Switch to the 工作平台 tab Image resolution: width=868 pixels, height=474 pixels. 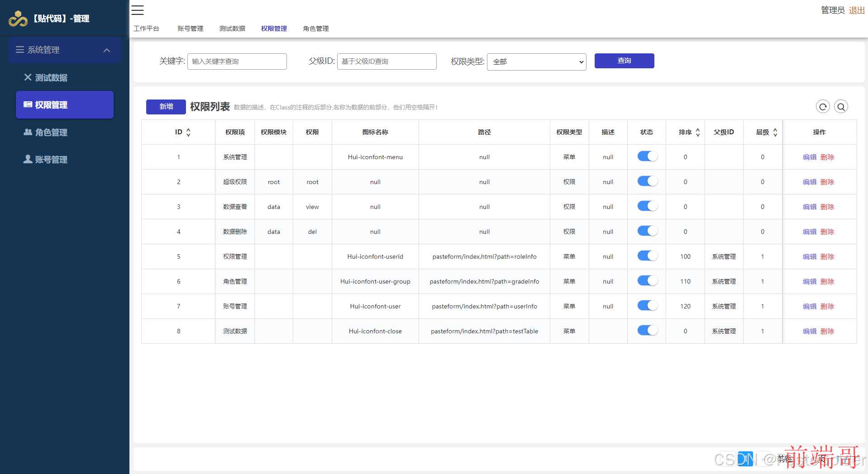tap(146, 28)
